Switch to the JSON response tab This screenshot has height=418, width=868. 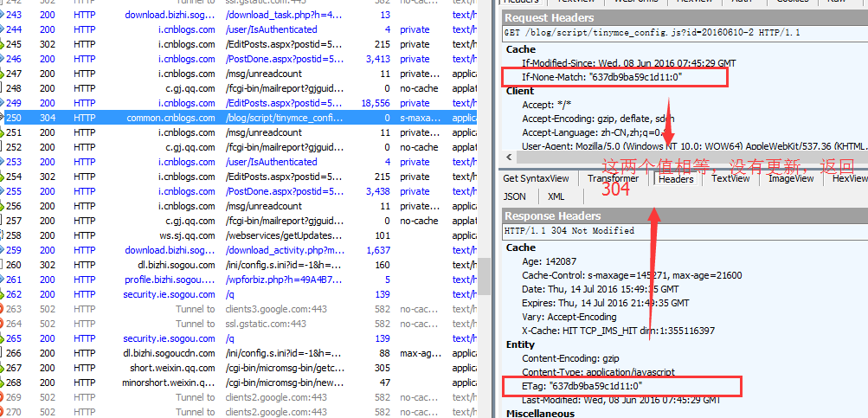tap(514, 196)
